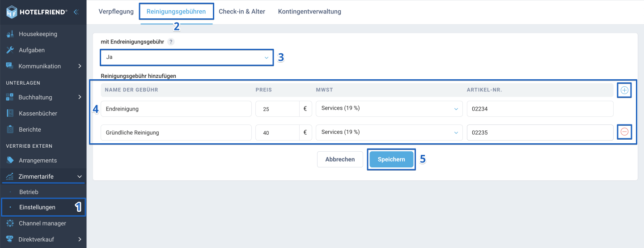Expand the Buchhaltung submenu arrow
644x248 pixels.
pos(80,97)
